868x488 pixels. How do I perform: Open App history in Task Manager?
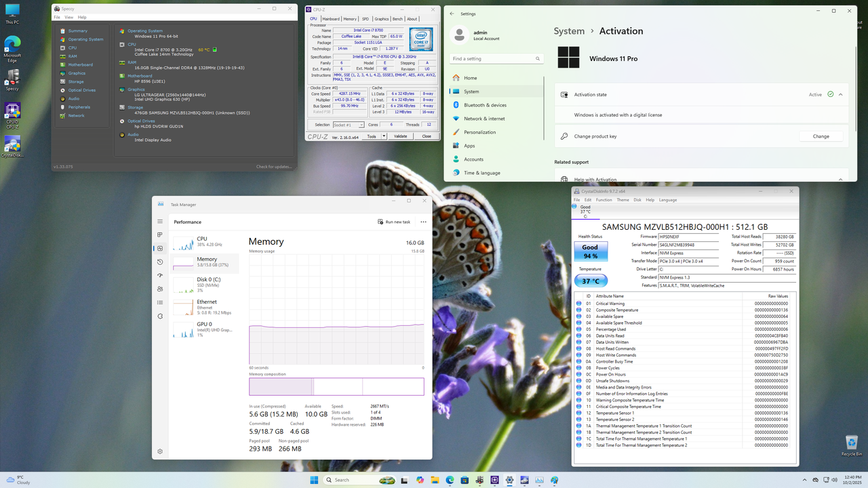pyautogui.click(x=160, y=262)
